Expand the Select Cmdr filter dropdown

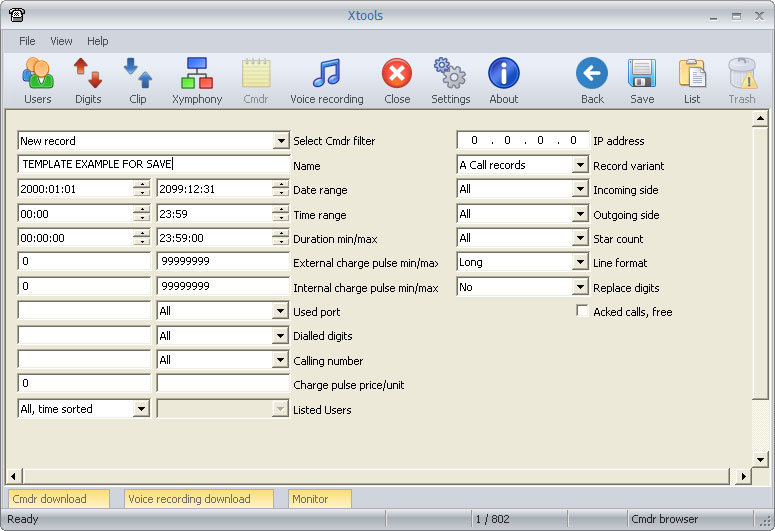pyautogui.click(x=280, y=141)
